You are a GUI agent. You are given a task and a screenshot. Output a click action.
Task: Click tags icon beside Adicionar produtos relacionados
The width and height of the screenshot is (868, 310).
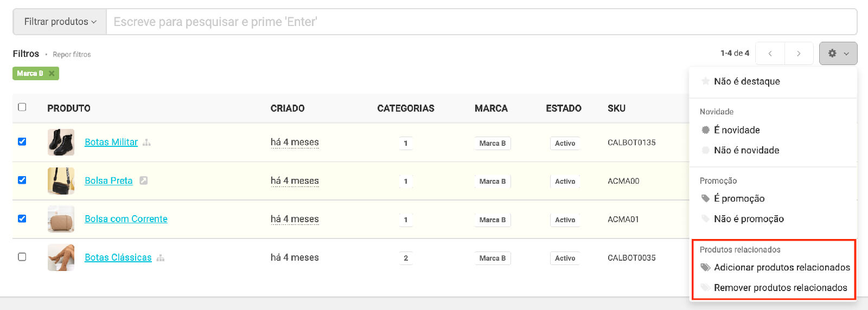tap(705, 267)
